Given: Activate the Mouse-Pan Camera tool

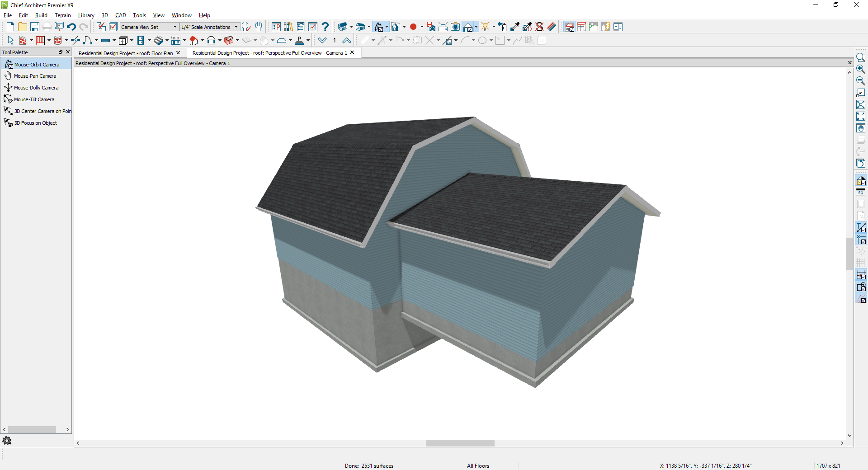Looking at the screenshot, I should (34, 75).
